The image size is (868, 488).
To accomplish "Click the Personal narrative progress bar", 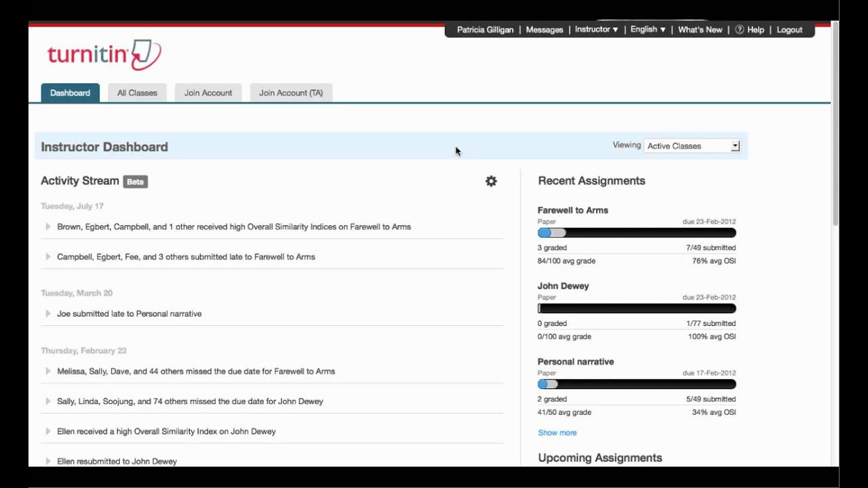I will (637, 384).
